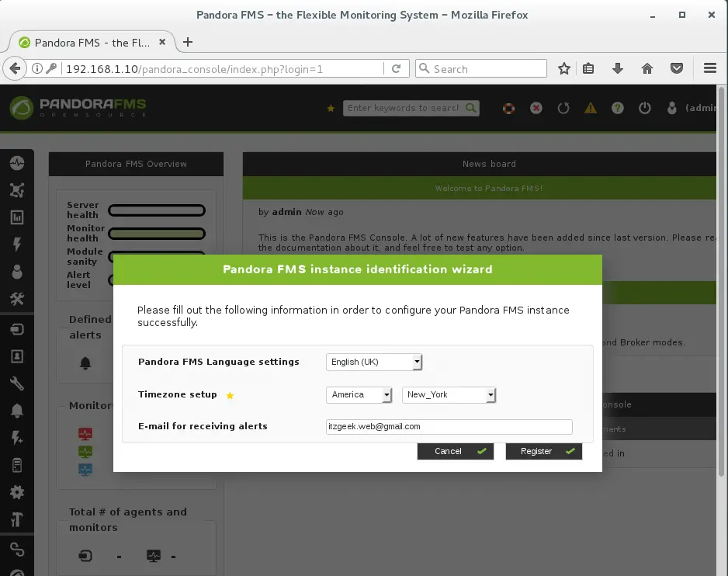Viewport: 728px width, 576px height.
Task: Click the Pocket icon in toolbar
Action: [677, 69]
